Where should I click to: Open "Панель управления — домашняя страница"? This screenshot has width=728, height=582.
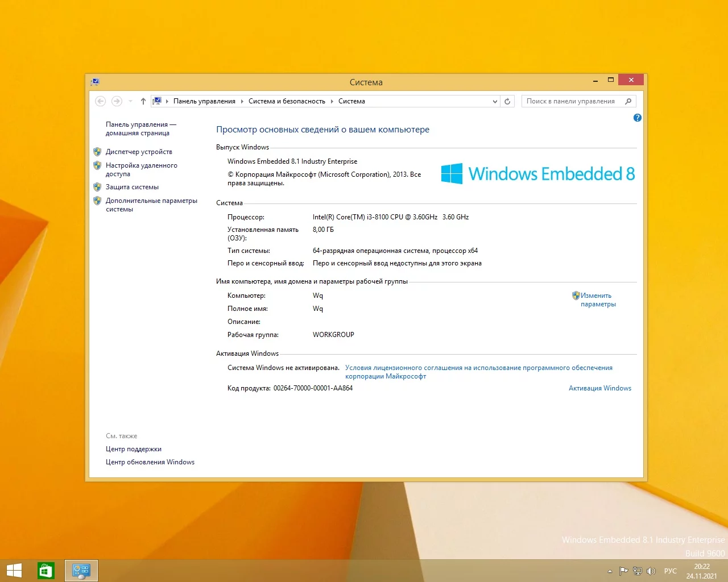[x=141, y=128]
